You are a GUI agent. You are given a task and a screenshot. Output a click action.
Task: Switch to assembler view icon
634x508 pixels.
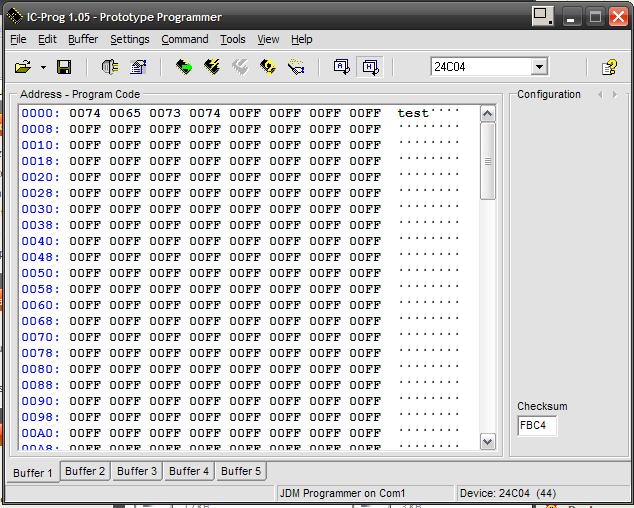tap(342, 67)
